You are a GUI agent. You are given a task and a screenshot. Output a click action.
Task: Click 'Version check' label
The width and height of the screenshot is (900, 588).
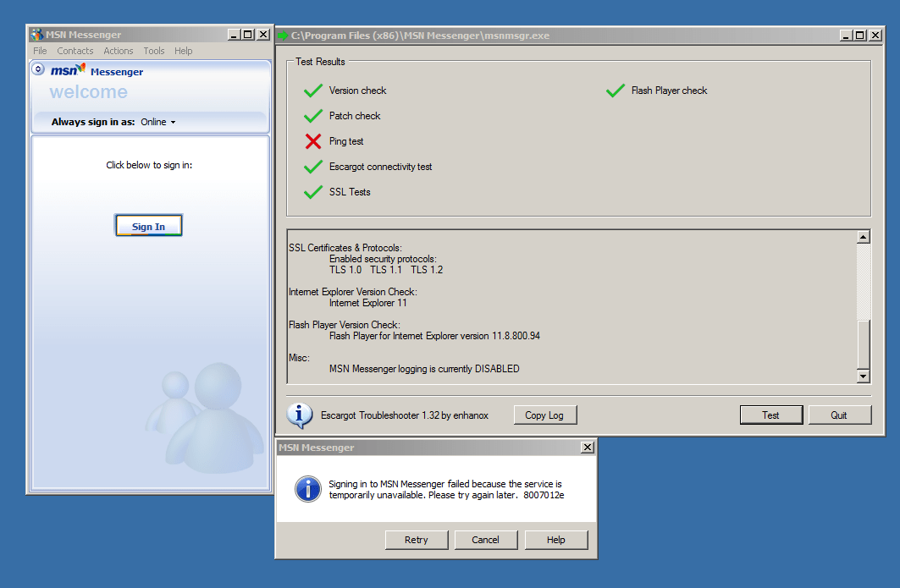pyautogui.click(x=357, y=91)
